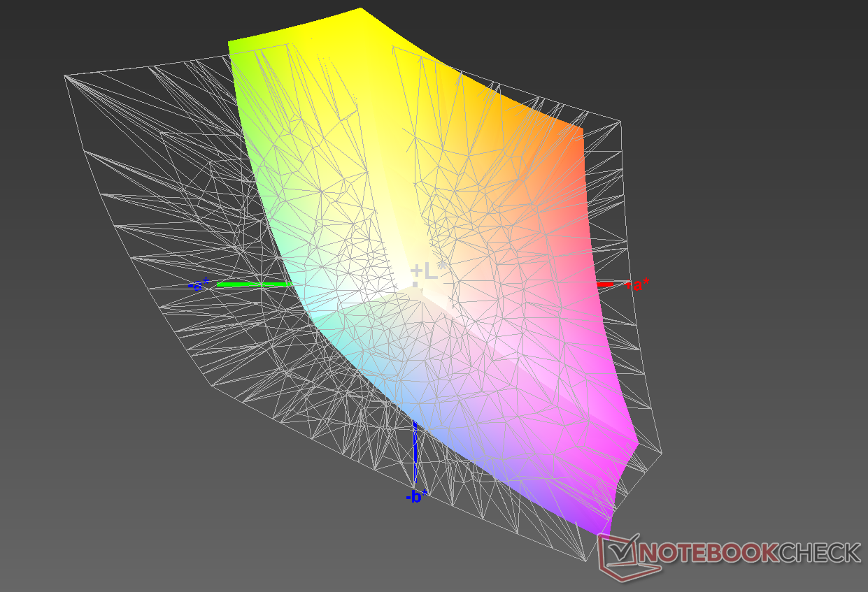Click the -a* green axis label
The image size is (868, 592).
click(199, 284)
